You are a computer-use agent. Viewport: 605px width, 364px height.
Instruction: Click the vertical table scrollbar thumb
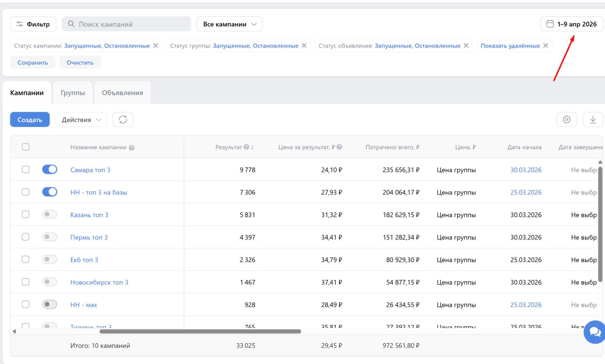click(x=601, y=224)
